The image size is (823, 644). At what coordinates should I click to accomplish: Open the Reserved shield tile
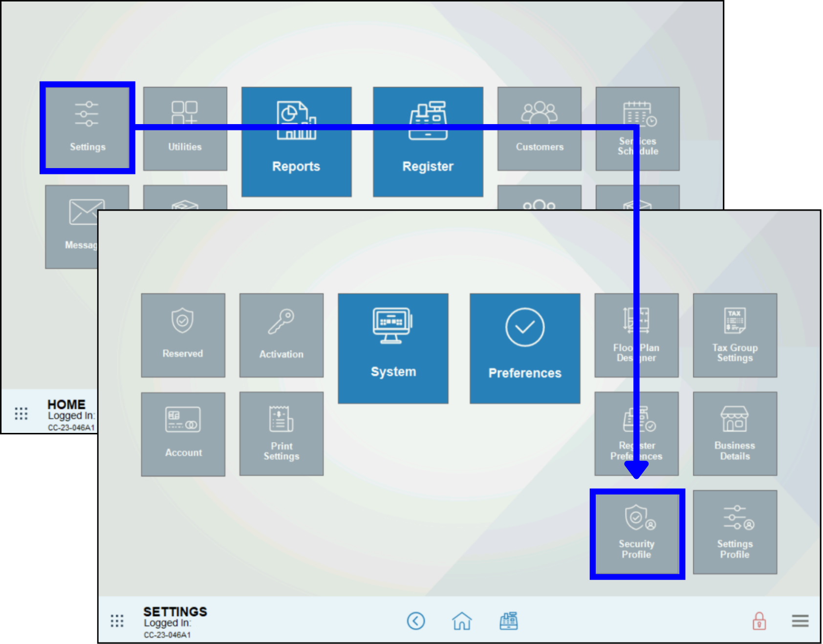click(x=183, y=335)
